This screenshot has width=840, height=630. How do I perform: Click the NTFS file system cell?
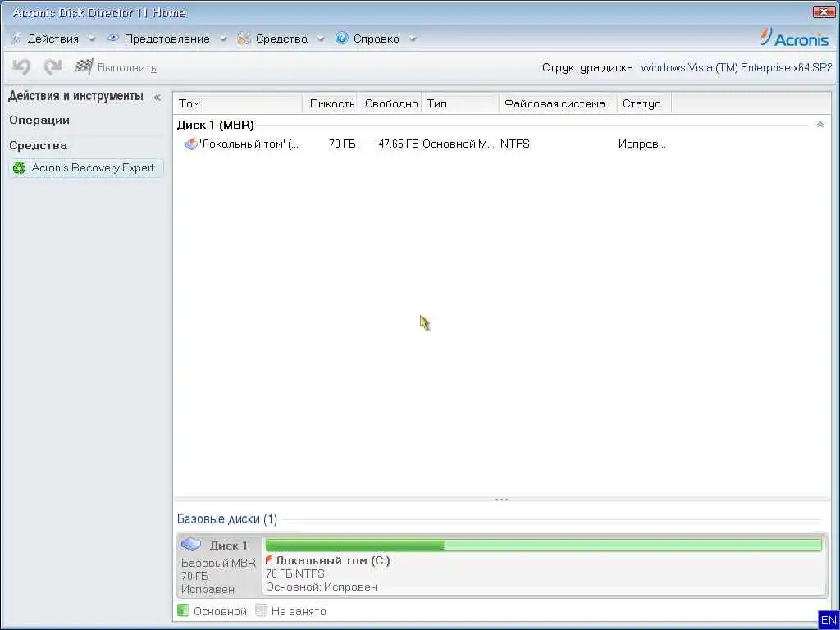tap(515, 144)
